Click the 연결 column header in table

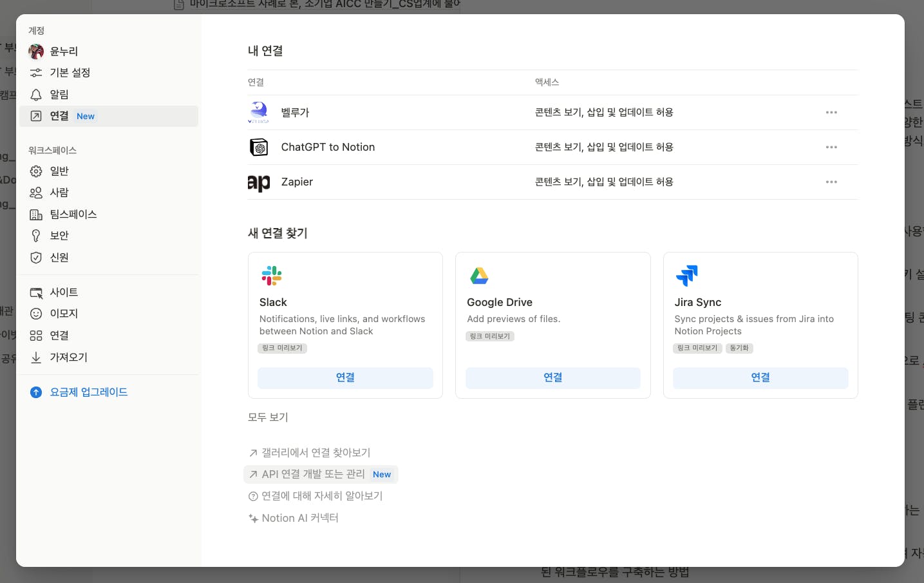[x=256, y=82]
